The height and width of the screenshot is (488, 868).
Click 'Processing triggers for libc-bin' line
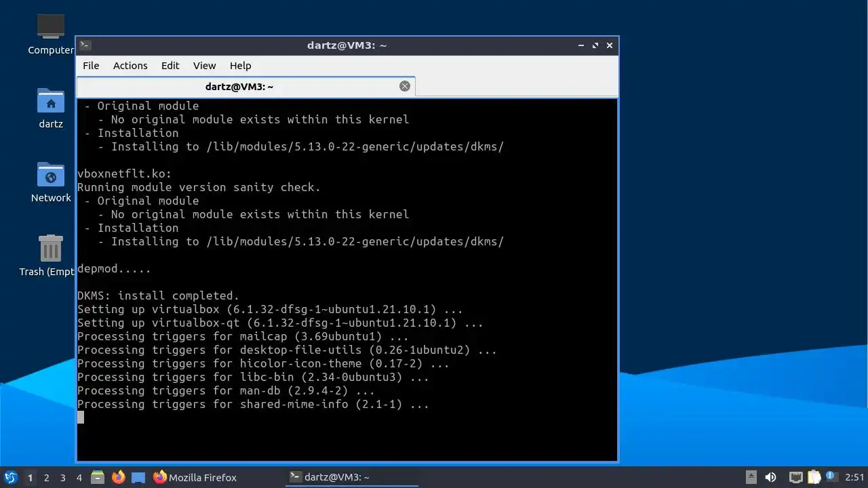click(x=253, y=377)
